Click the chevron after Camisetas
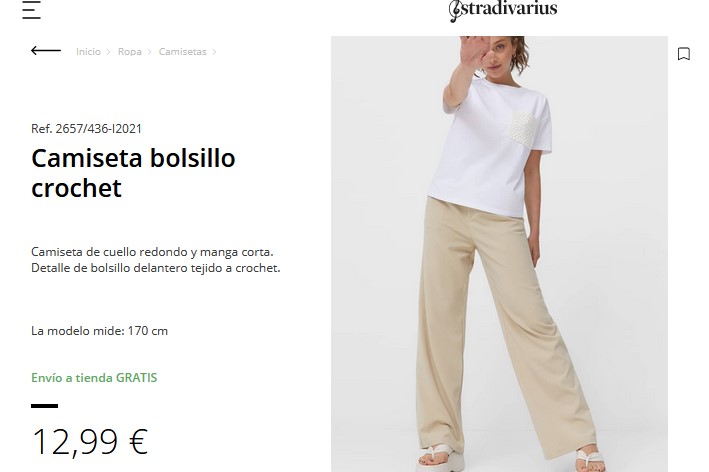The height and width of the screenshot is (472, 709). [214, 52]
